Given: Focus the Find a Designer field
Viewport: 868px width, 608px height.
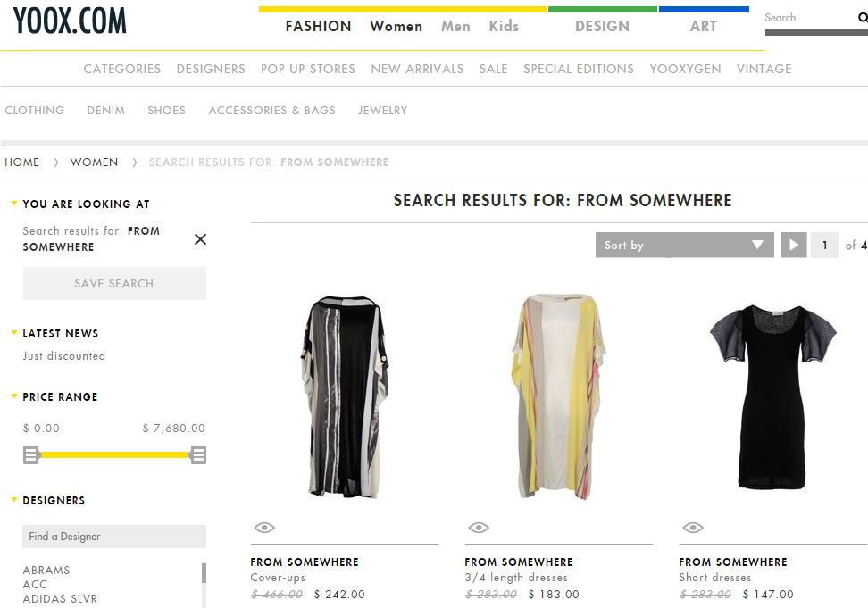Looking at the screenshot, I should point(114,536).
